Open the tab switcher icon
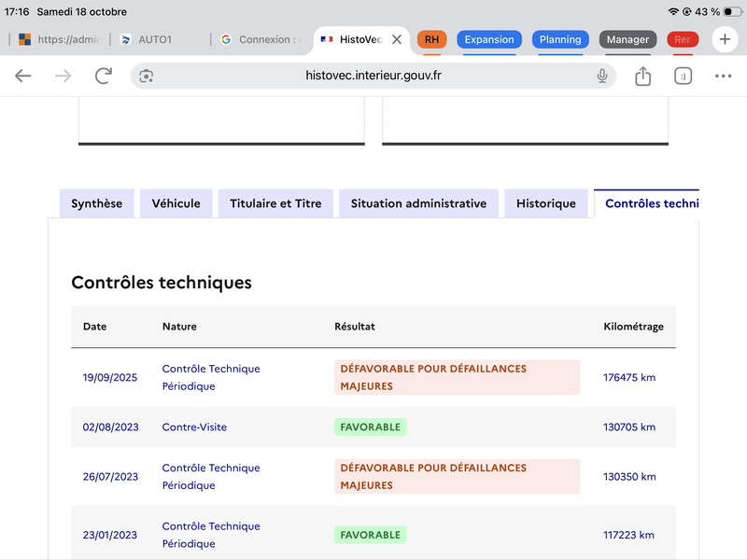The image size is (747, 560). (683, 77)
